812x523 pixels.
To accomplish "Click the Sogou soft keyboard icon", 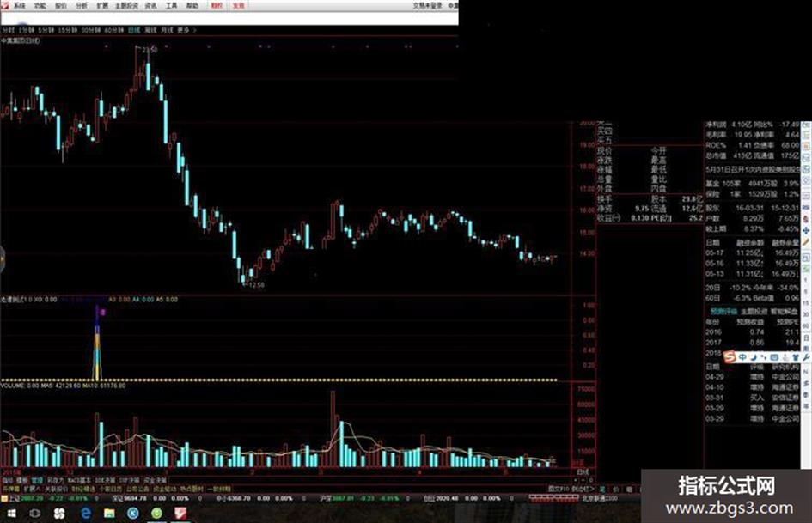I will click(x=774, y=357).
